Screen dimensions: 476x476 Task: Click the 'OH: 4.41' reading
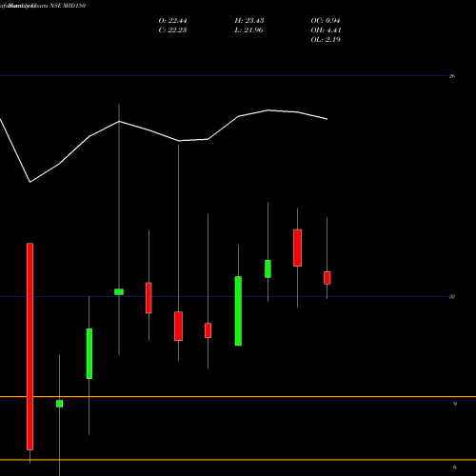click(x=326, y=30)
